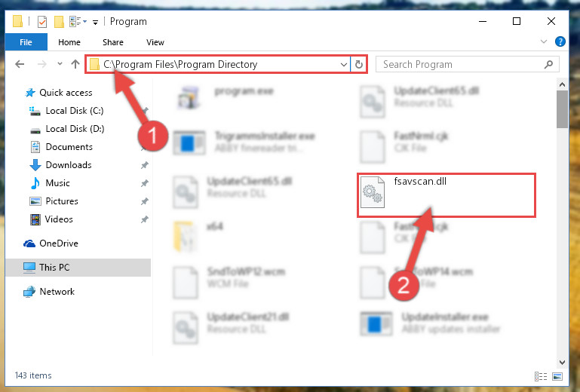The height and width of the screenshot is (392, 580).
Task: Select Downloads in the navigation pane
Action: pos(69,165)
